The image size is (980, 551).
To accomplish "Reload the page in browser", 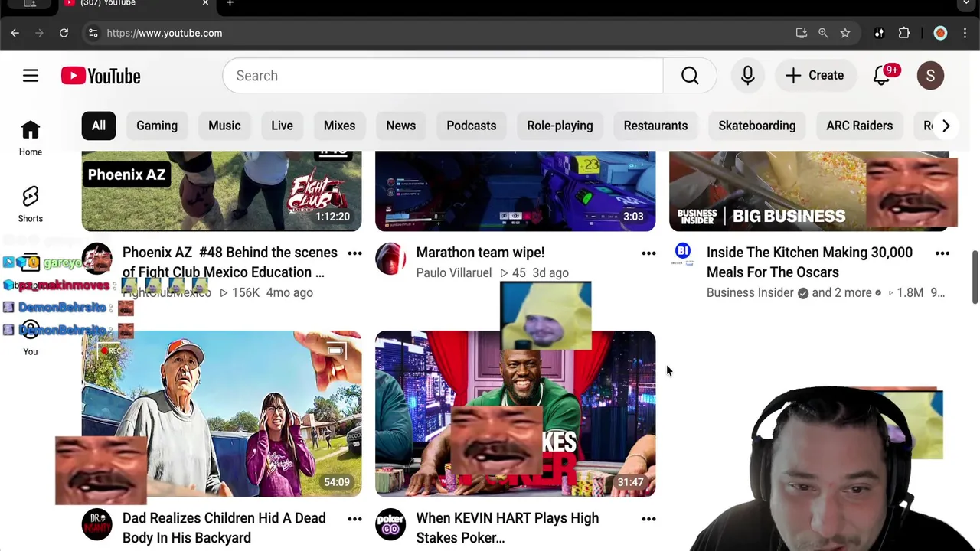I will [x=64, y=33].
